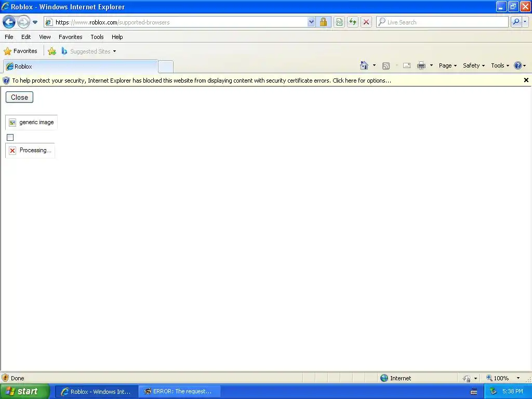The height and width of the screenshot is (399, 532).
Task: Open the Favorites menu in menu bar
Action: pyautogui.click(x=70, y=37)
